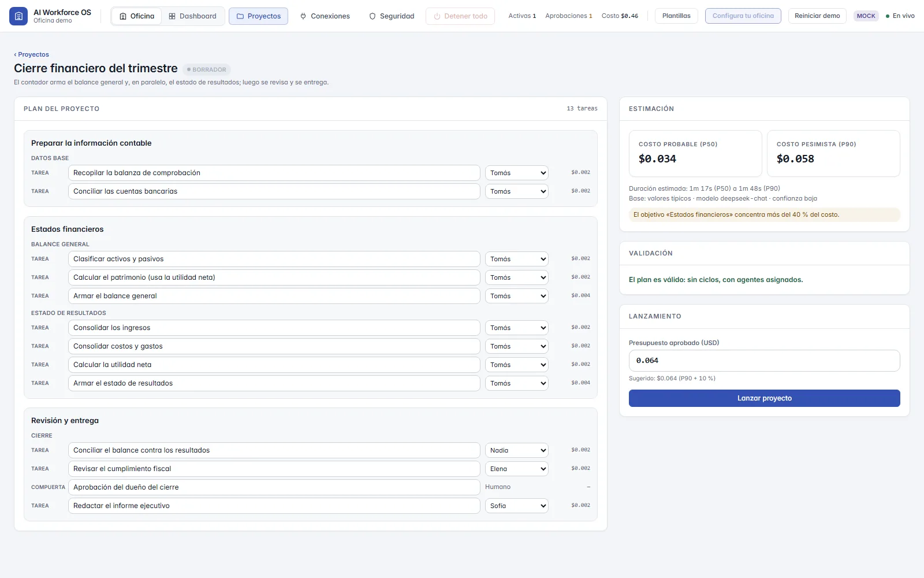Change agent for Consolidar los ingresos
The height and width of the screenshot is (578, 924).
tap(516, 328)
